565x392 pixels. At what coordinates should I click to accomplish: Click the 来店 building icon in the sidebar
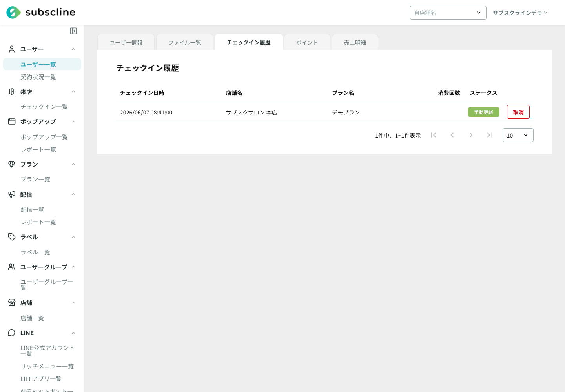point(12,92)
